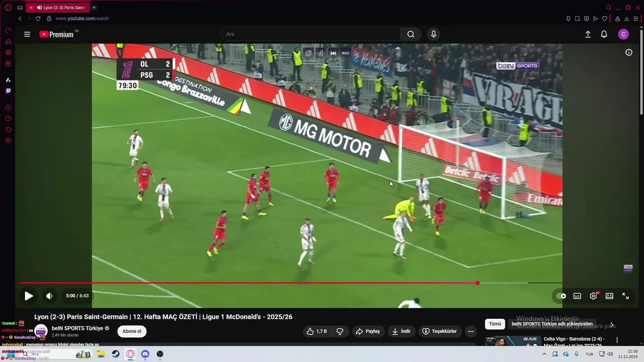Open Opera sidebar settings gear

[x=8, y=141]
